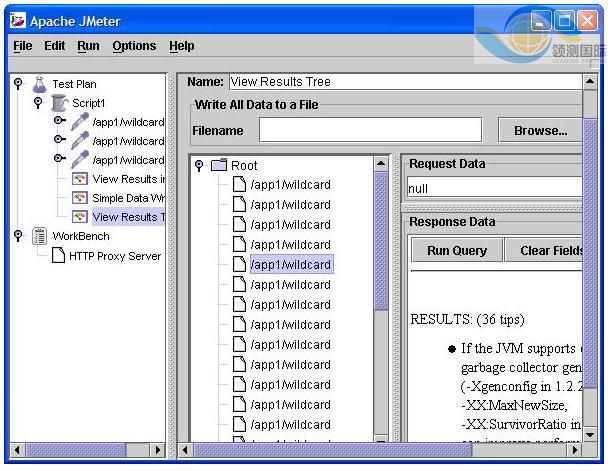Image resolution: width=612 pixels, height=471 pixels.
Task: Collapse the Test Plan node
Action: pos(18,83)
